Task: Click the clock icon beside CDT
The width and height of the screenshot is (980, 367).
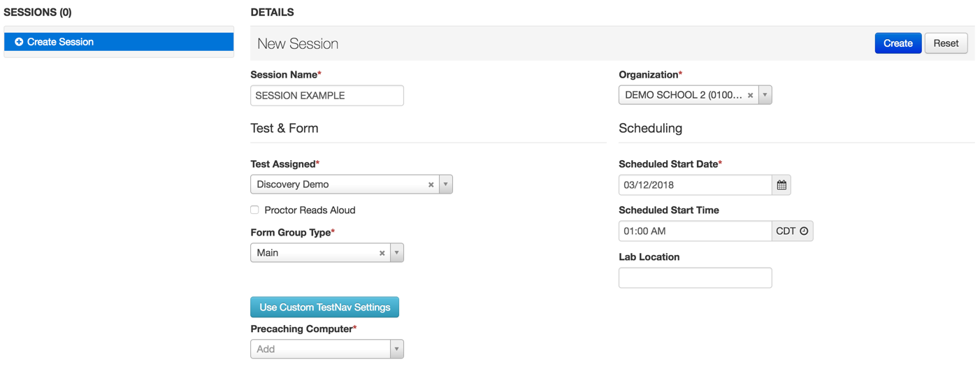Action: [x=804, y=231]
